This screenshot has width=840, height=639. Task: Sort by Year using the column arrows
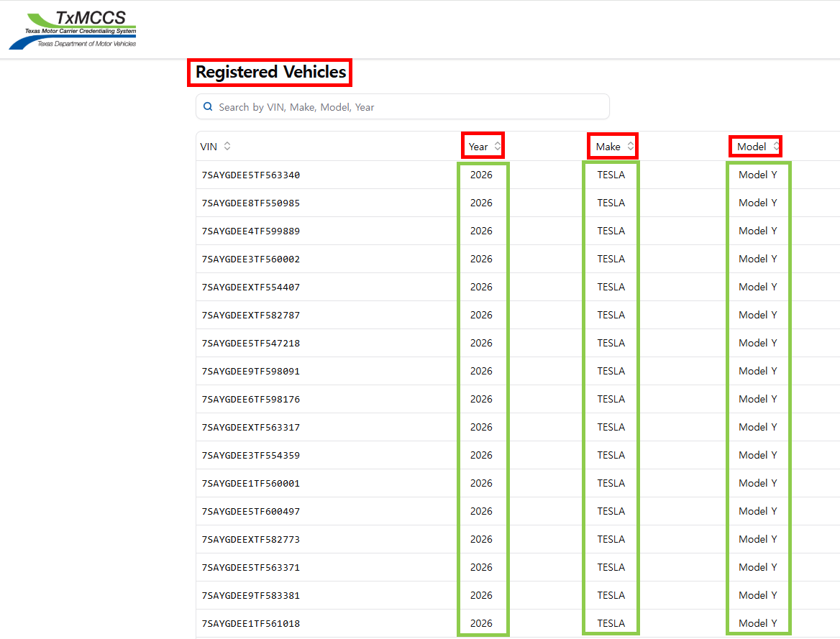(497, 146)
